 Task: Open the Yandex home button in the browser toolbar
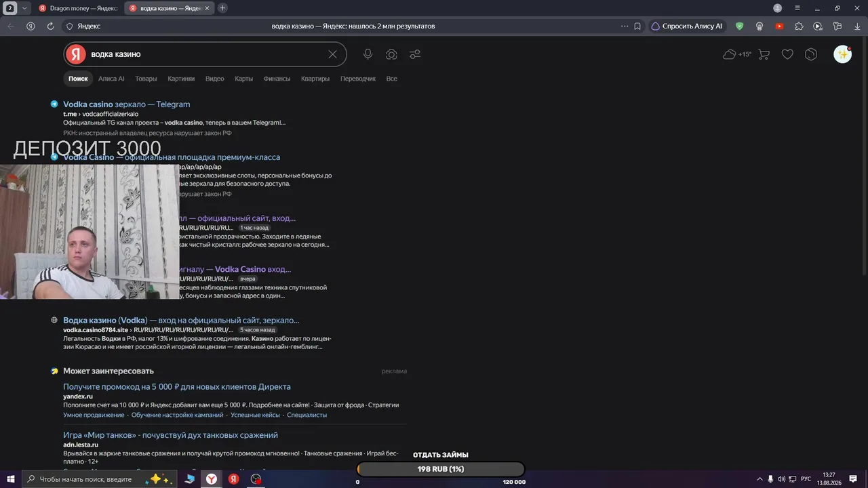click(x=31, y=26)
